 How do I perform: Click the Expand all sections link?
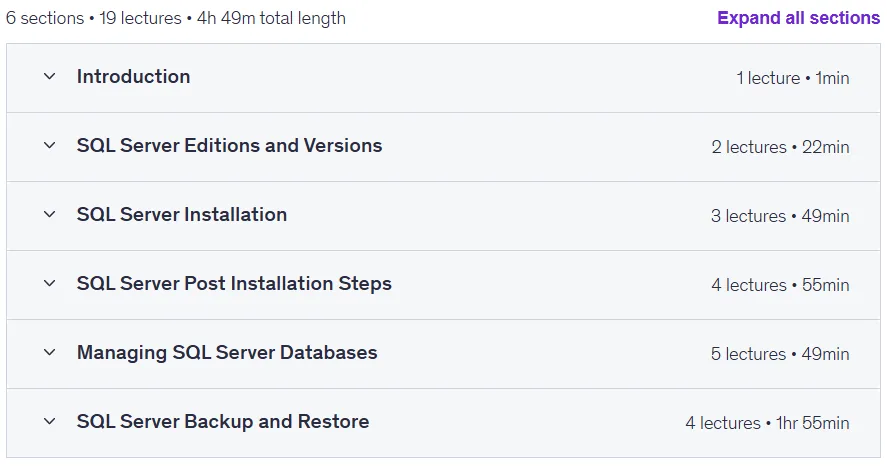click(x=798, y=18)
